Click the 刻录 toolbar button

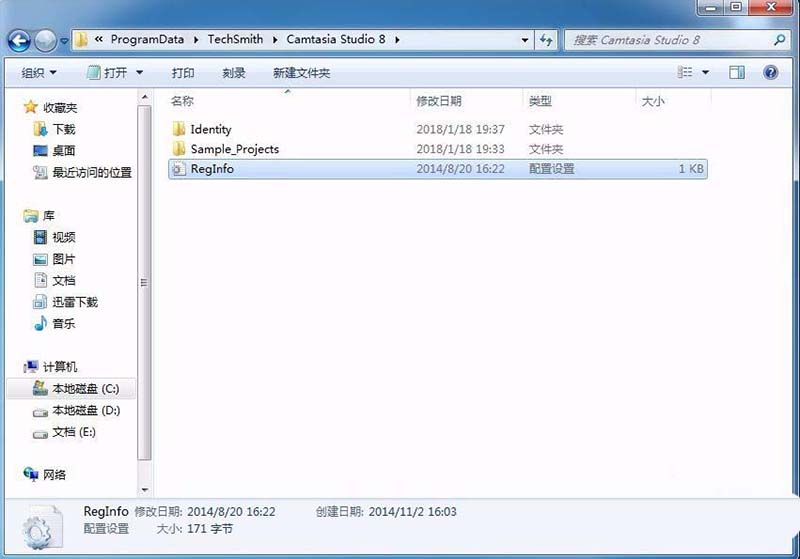coord(234,73)
